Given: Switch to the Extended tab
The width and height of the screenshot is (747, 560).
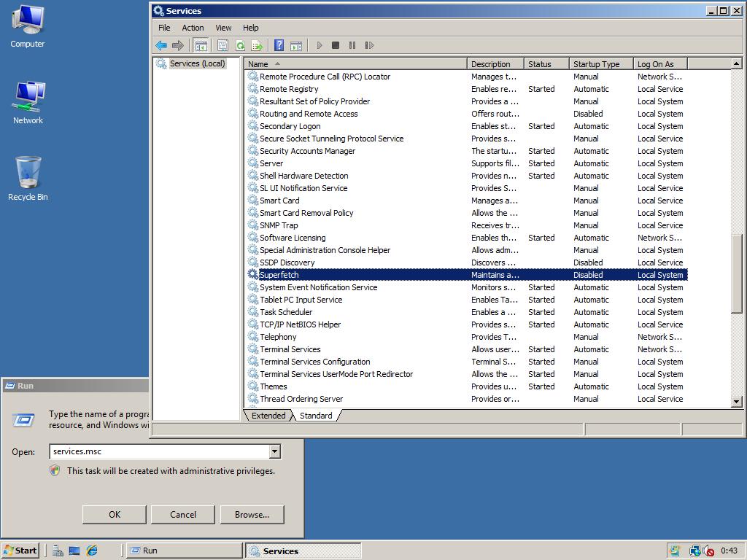Looking at the screenshot, I should coord(268,415).
